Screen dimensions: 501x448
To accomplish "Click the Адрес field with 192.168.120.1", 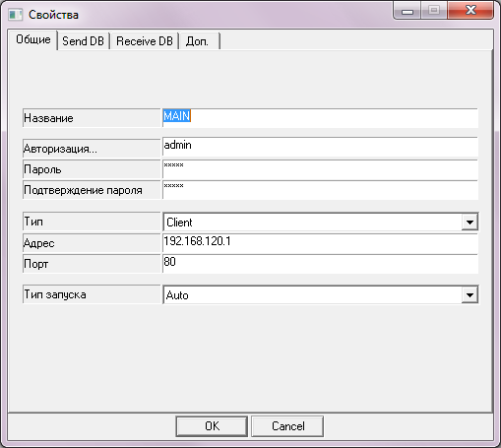I will 320,243.
